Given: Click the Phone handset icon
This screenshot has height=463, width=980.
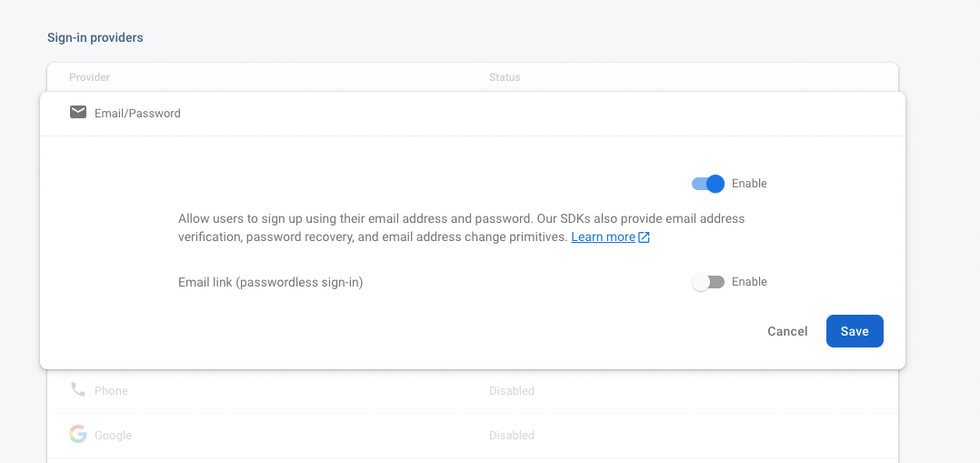Looking at the screenshot, I should (x=78, y=390).
